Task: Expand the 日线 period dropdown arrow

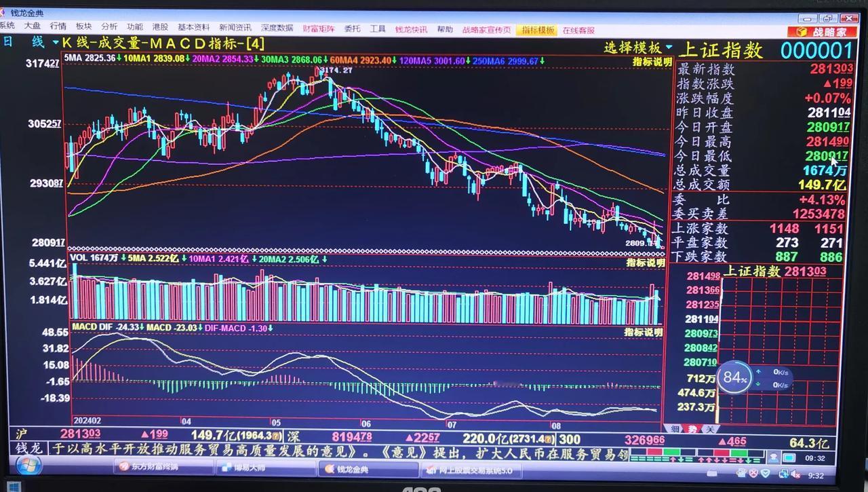Action: click(x=56, y=42)
